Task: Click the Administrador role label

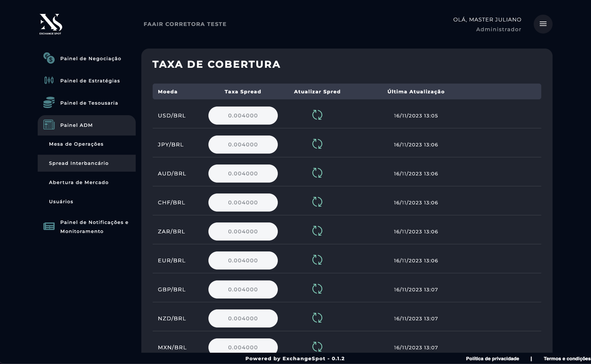Action: [x=499, y=29]
